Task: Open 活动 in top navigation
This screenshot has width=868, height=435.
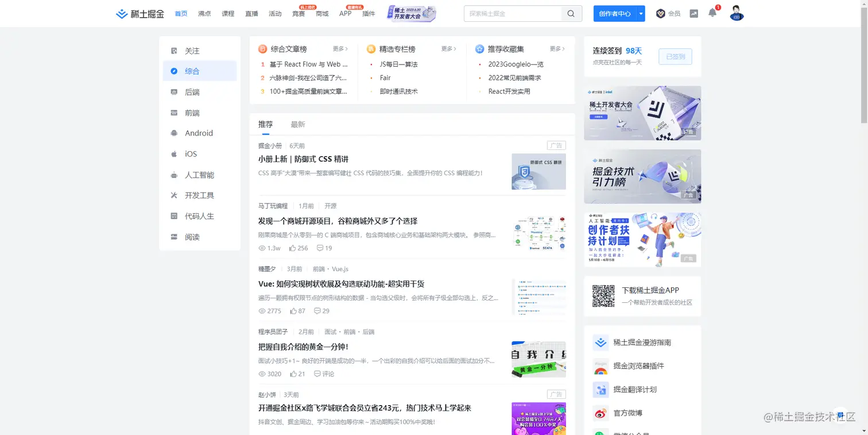Action: [x=275, y=14]
